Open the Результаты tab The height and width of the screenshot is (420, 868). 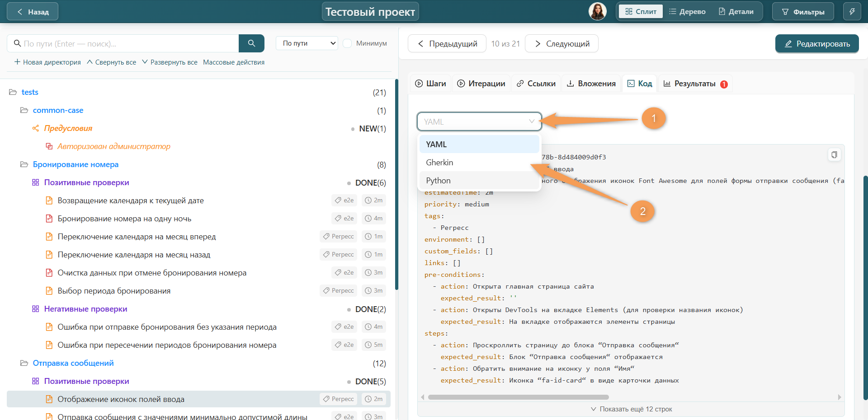point(695,84)
